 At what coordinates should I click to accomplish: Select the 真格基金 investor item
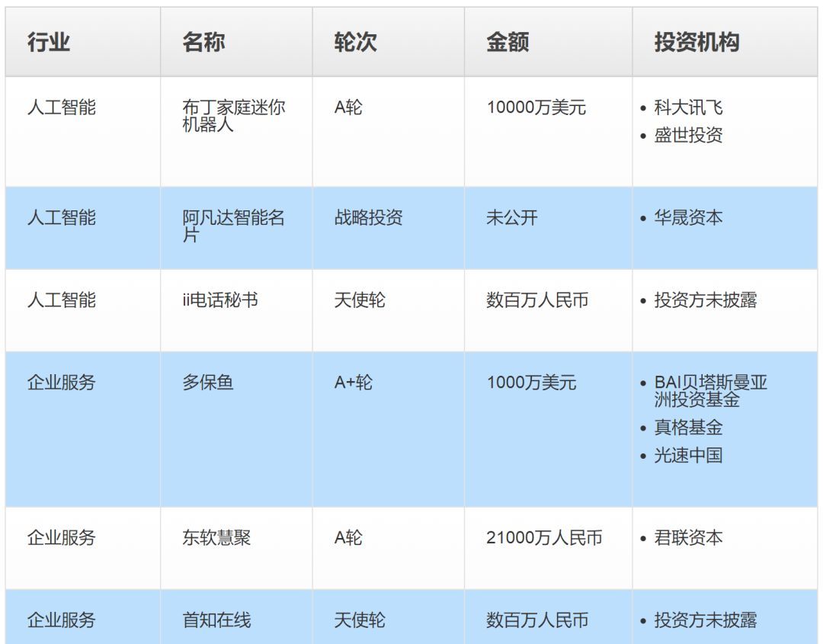click(x=688, y=428)
